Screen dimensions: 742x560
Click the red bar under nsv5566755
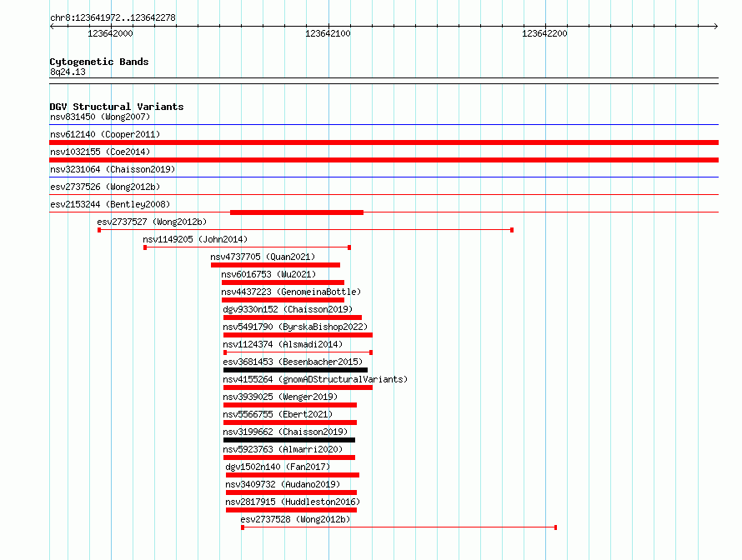coord(290,422)
